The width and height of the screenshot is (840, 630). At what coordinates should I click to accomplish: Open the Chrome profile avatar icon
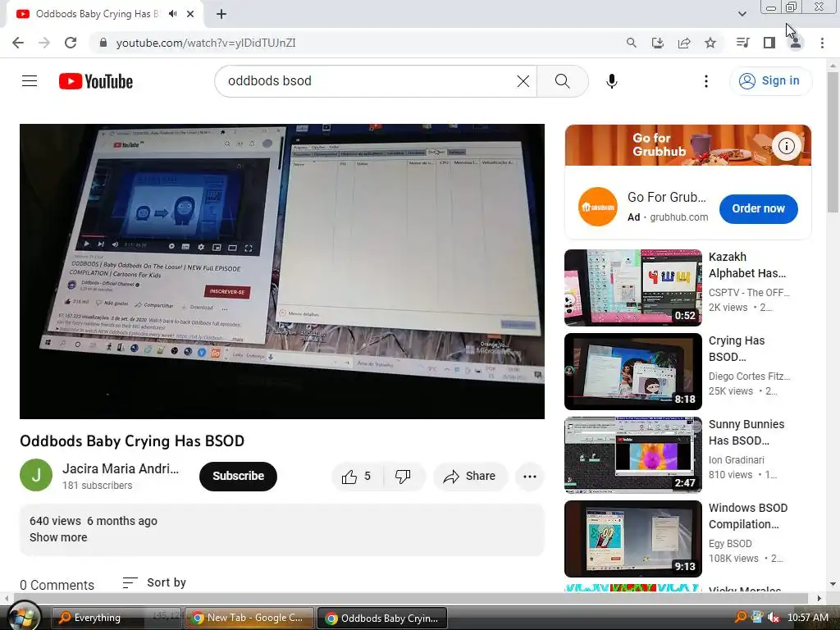pyautogui.click(x=796, y=43)
